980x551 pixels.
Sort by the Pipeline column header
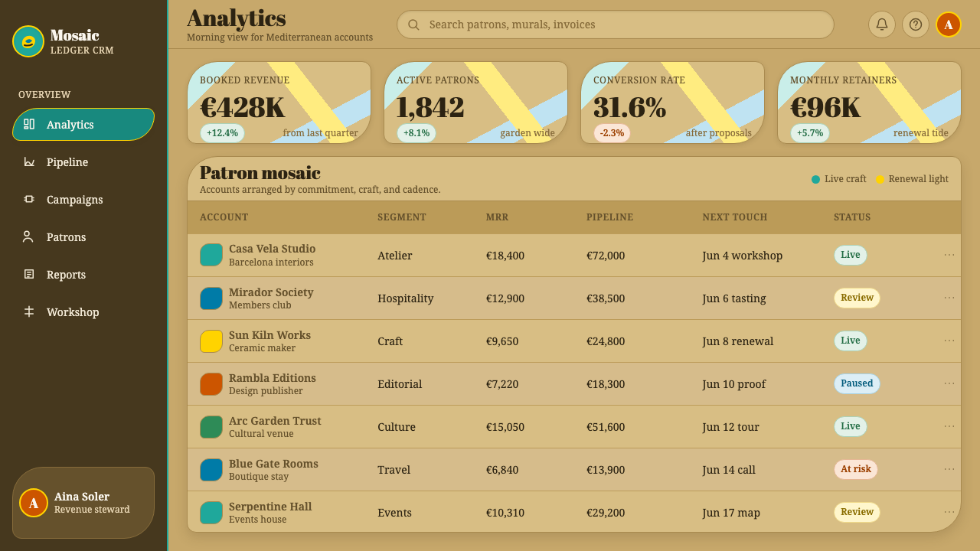point(610,217)
